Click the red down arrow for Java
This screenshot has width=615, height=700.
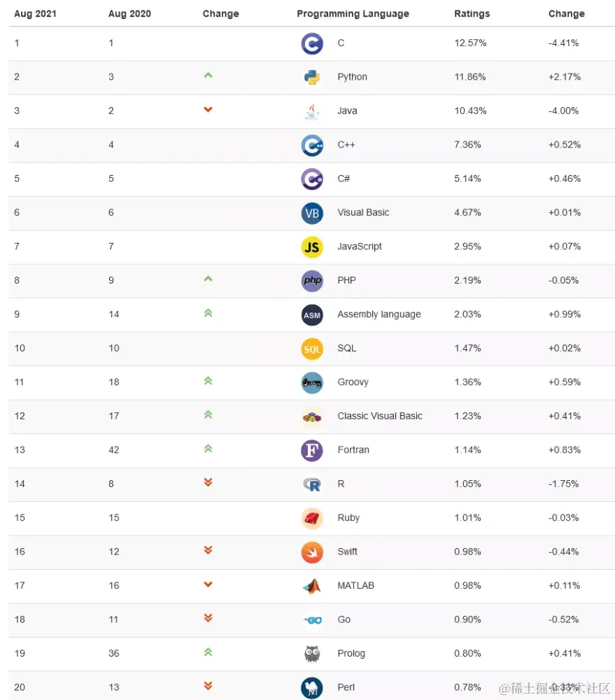tap(208, 110)
